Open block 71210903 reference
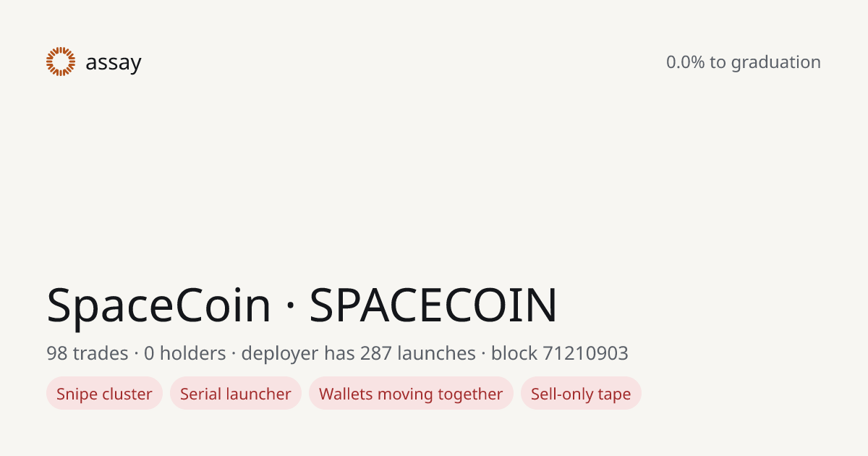The image size is (868, 456). [x=560, y=353]
